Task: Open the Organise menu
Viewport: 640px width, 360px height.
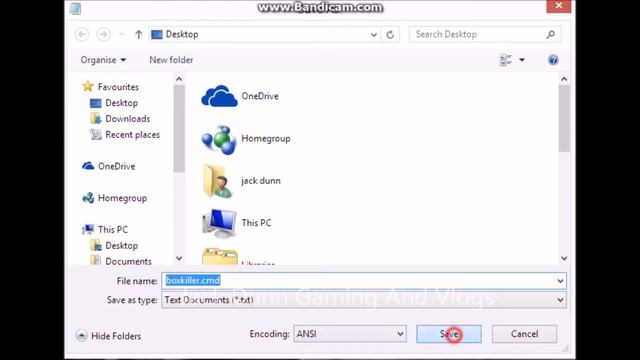Action: [x=103, y=60]
